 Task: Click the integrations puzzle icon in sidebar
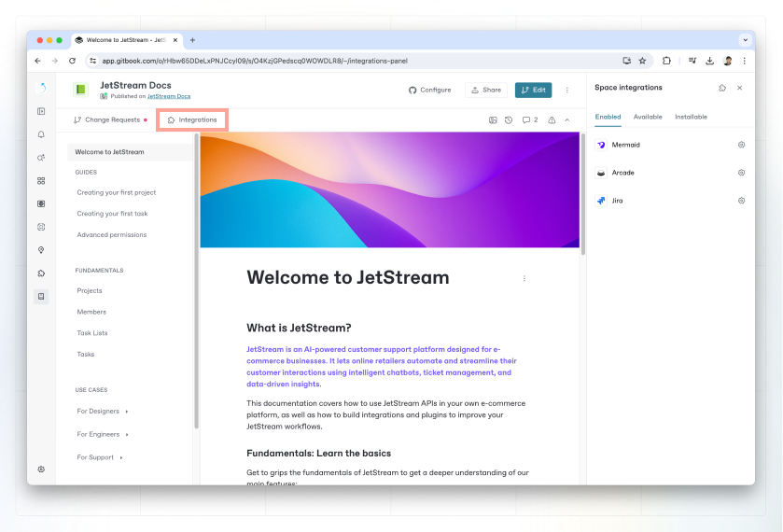pyautogui.click(x=41, y=273)
